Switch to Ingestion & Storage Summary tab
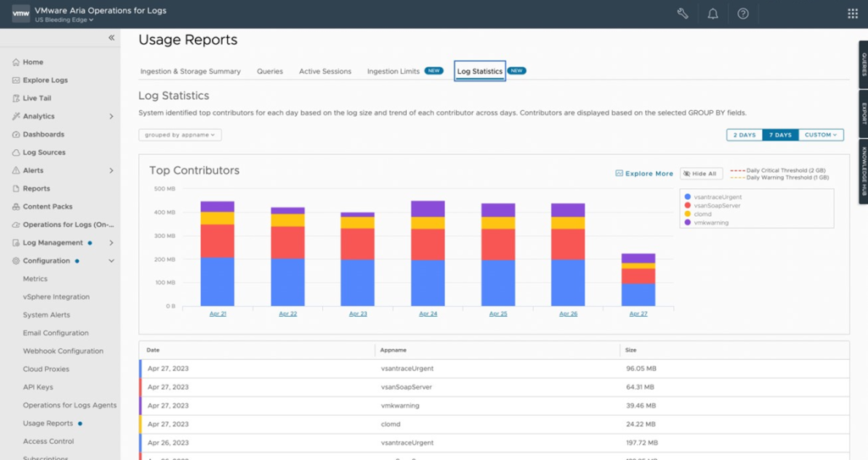The image size is (868, 460). coord(190,71)
